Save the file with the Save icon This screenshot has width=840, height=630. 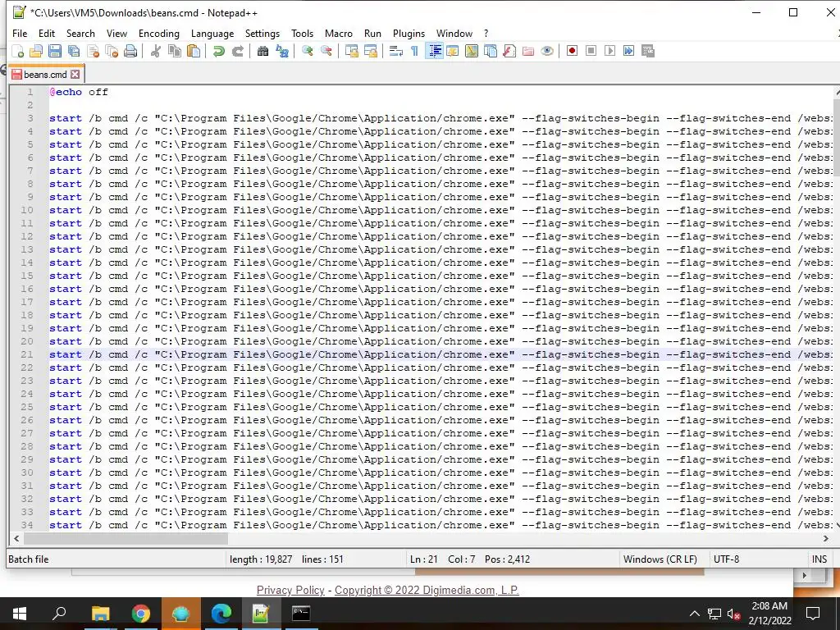tap(55, 52)
